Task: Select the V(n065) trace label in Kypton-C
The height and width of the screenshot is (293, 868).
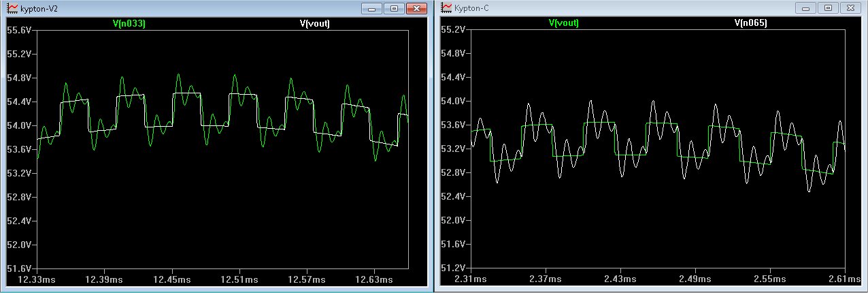Action: [752, 22]
